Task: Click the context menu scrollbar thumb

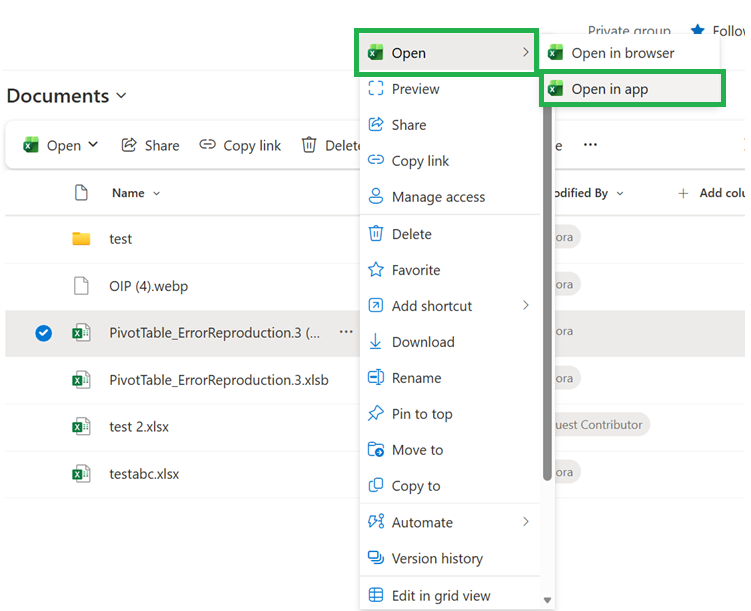Action: 547,293
